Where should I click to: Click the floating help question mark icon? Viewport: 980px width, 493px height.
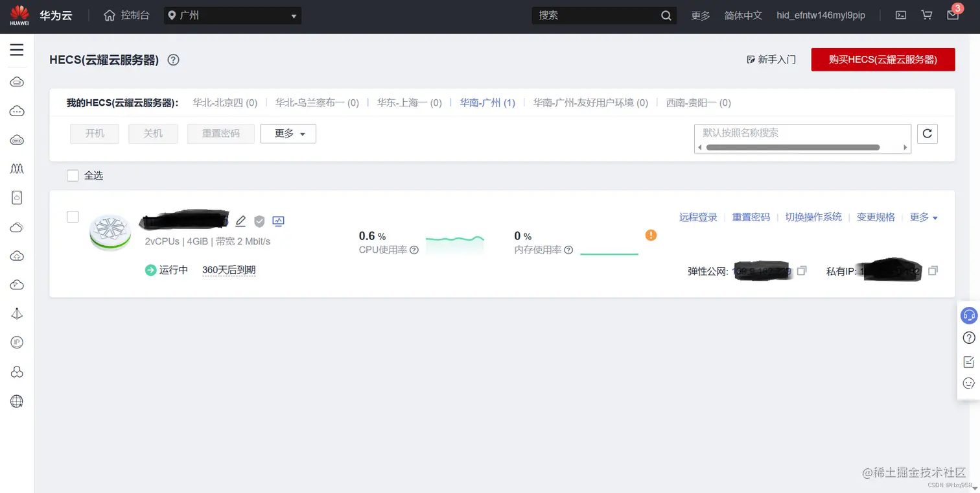[969, 338]
